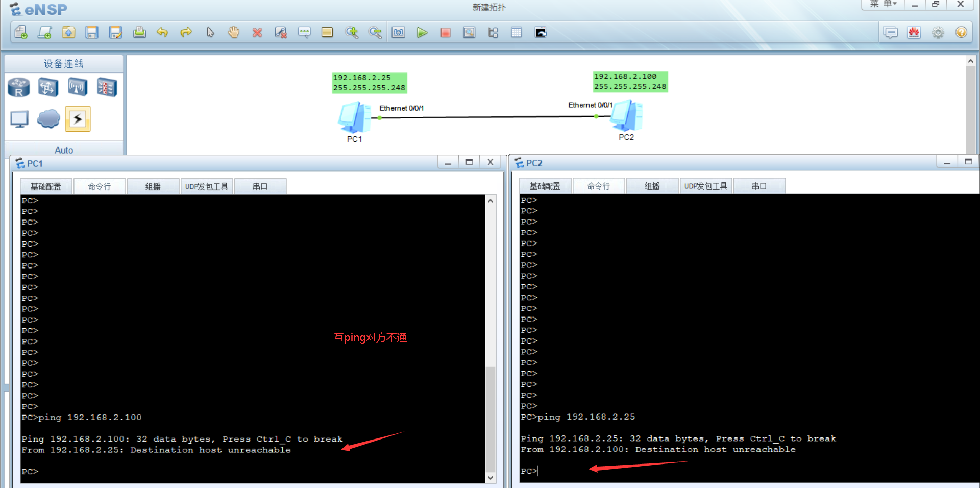The image size is (980, 488).
Task: Click the 192.168.2.25 label above PC1
Action: coord(362,78)
